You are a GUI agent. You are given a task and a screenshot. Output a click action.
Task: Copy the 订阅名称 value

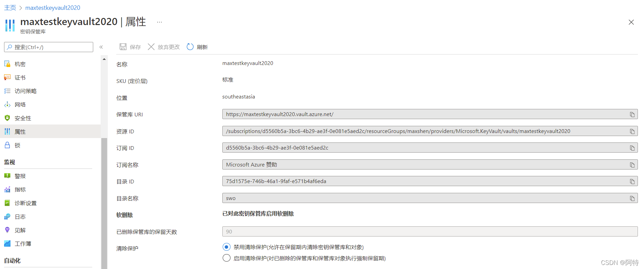point(632,165)
